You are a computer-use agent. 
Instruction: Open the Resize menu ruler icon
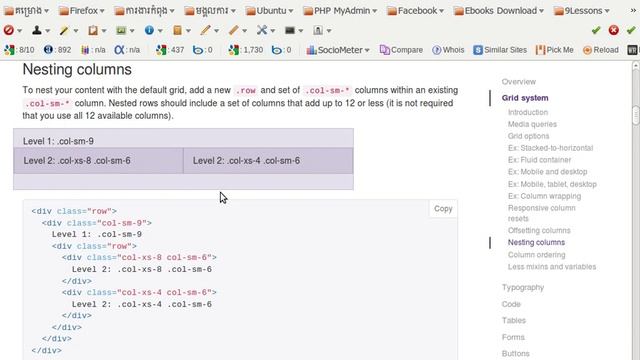[x=233, y=30]
